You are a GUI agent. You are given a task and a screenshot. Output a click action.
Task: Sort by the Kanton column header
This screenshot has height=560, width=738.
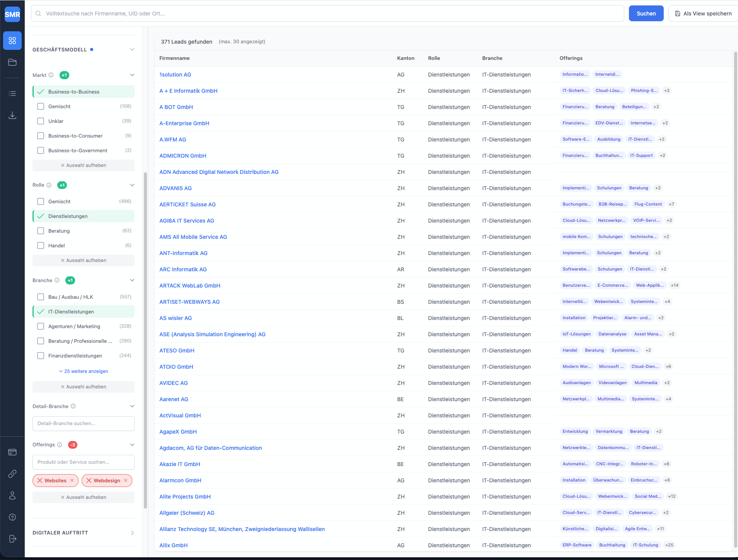coord(405,58)
